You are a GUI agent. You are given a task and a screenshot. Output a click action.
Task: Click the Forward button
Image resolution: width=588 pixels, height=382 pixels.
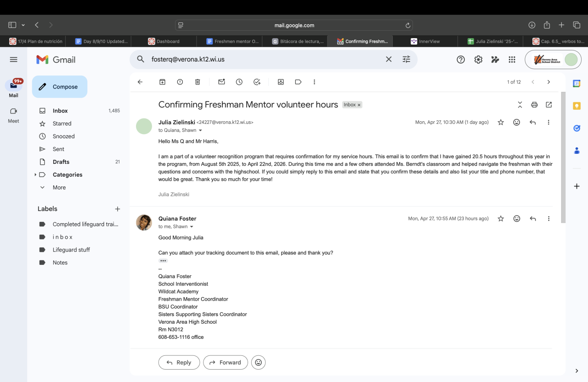click(226, 362)
